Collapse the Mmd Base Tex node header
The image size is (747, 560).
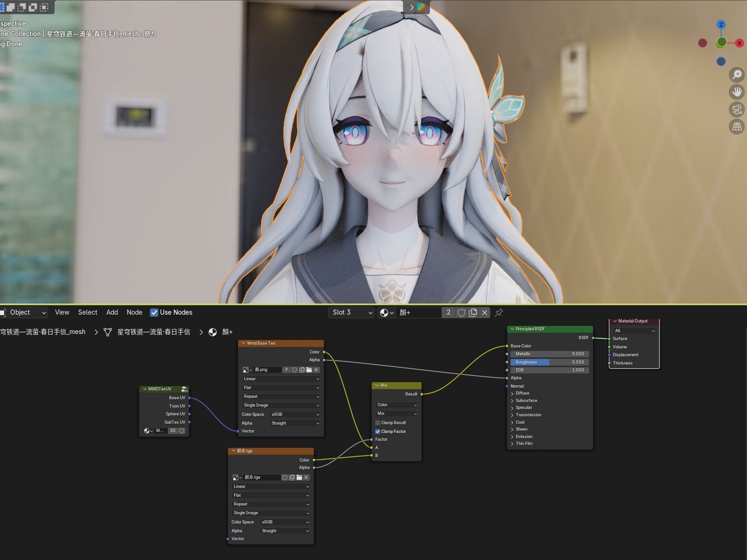click(242, 343)
